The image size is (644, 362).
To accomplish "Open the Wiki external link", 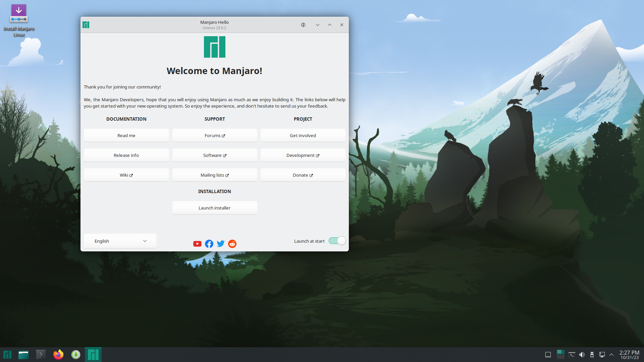I will click(126, 175).
